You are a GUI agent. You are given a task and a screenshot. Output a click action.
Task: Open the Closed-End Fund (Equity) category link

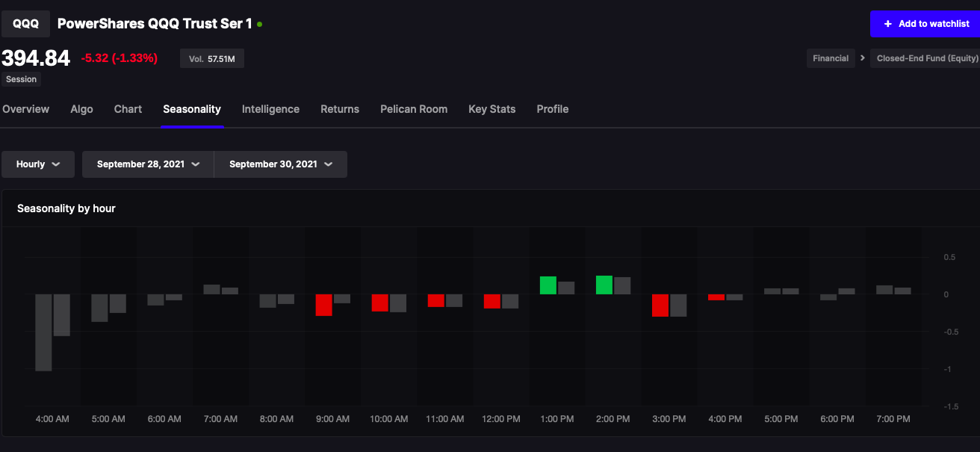927,58
